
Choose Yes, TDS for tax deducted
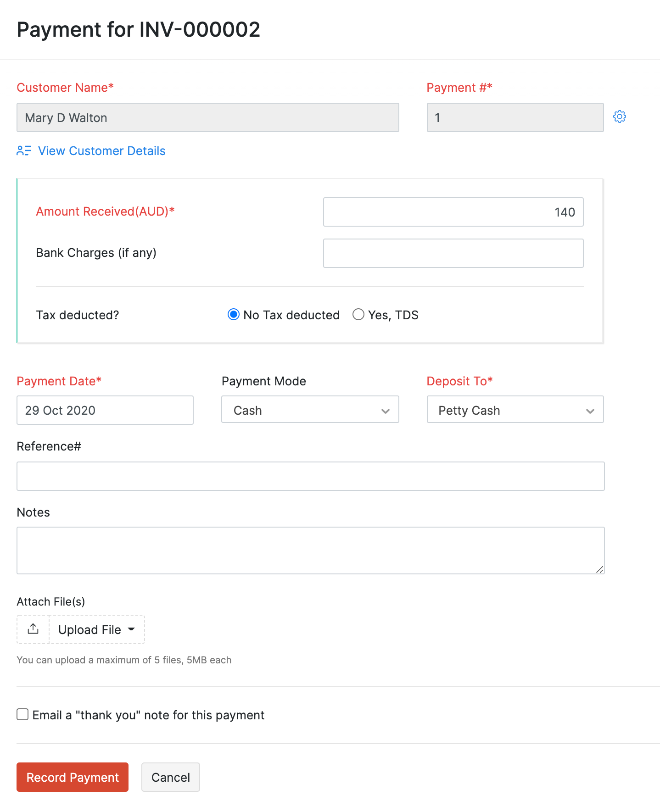tap(358, 314)
